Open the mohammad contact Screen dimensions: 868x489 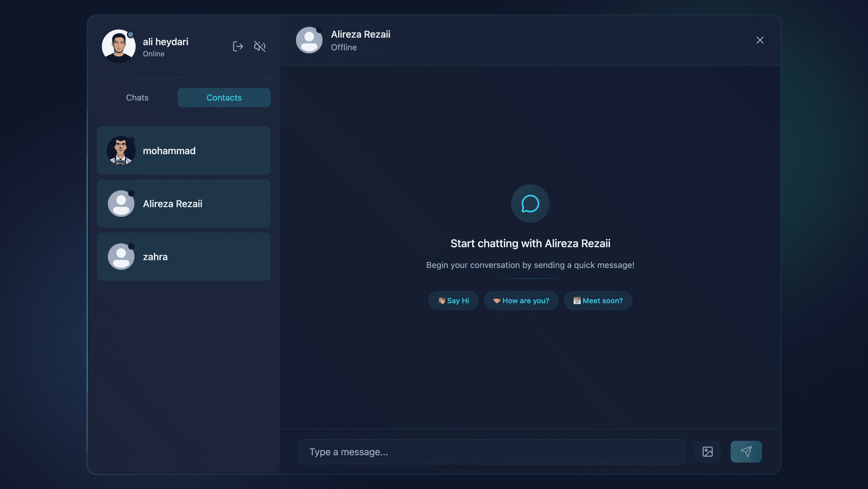click(184, 151)
